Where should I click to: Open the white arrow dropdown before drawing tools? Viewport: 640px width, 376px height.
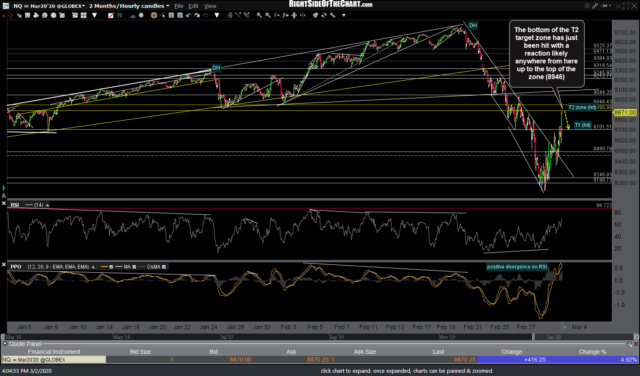217,16
